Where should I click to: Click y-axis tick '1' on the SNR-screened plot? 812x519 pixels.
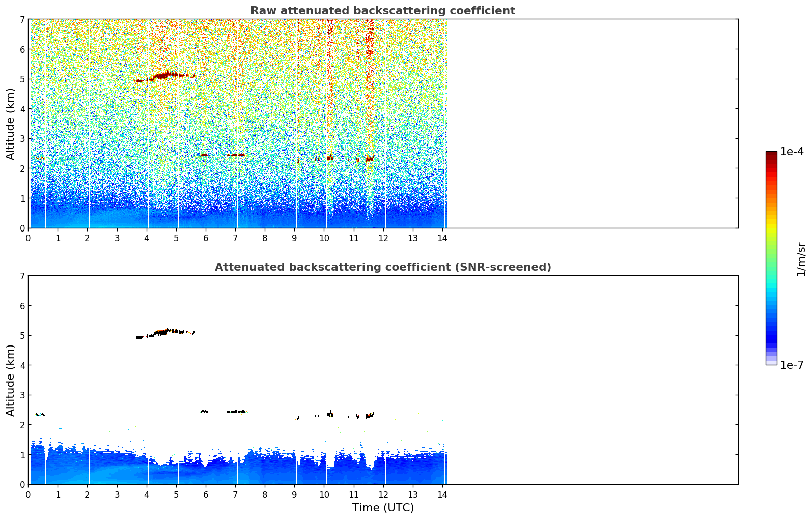click(x=22, y=455)
